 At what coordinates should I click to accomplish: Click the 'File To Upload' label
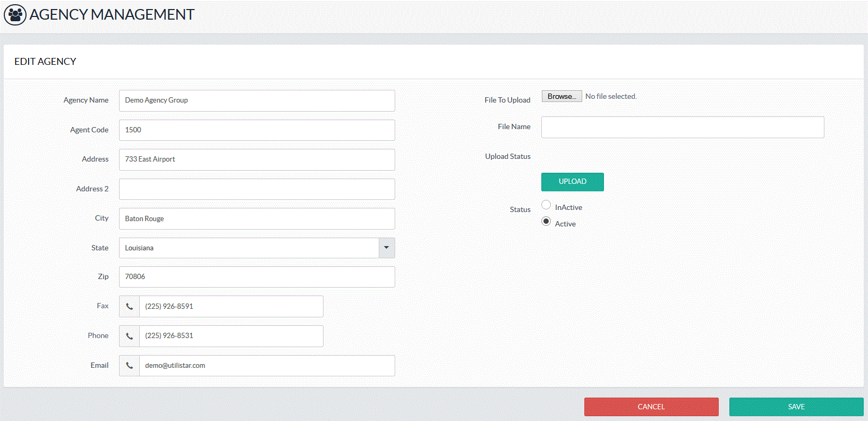click(x=507, y=100)
